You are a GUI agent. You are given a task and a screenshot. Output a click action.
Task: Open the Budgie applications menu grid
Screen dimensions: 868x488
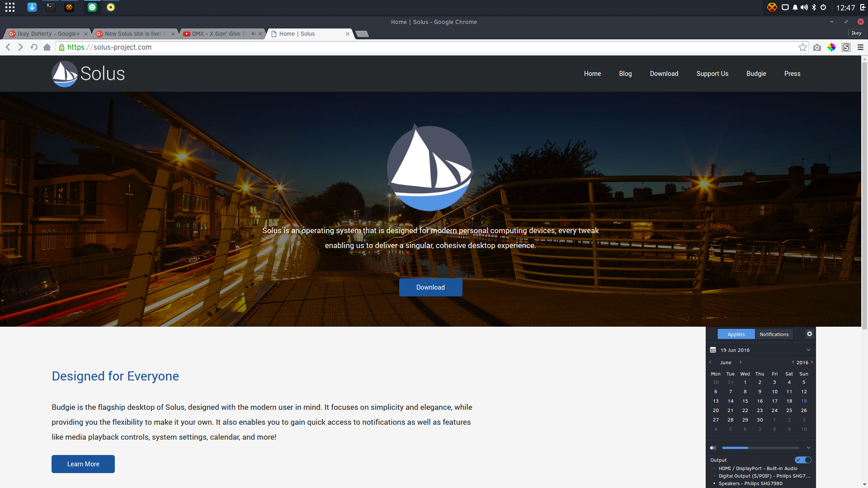pos(10,7)
